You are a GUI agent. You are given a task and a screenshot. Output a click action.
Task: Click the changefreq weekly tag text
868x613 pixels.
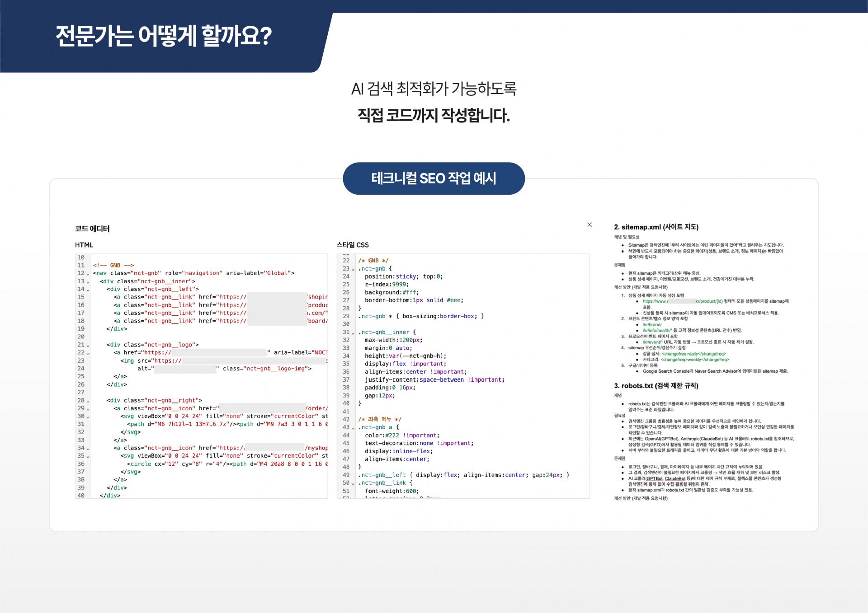pyautogui.click(x=695, y=360)
